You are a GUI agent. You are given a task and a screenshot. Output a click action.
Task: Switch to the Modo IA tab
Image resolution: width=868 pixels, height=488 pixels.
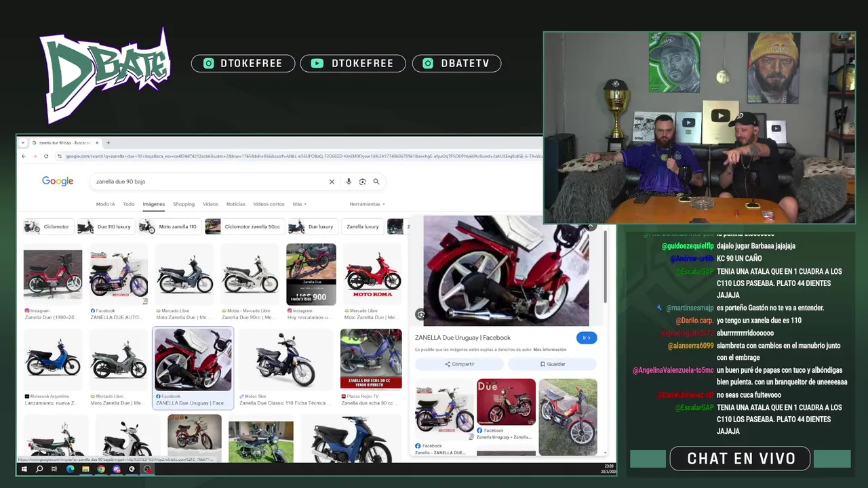pyautogui.click(x=105, y=204)
